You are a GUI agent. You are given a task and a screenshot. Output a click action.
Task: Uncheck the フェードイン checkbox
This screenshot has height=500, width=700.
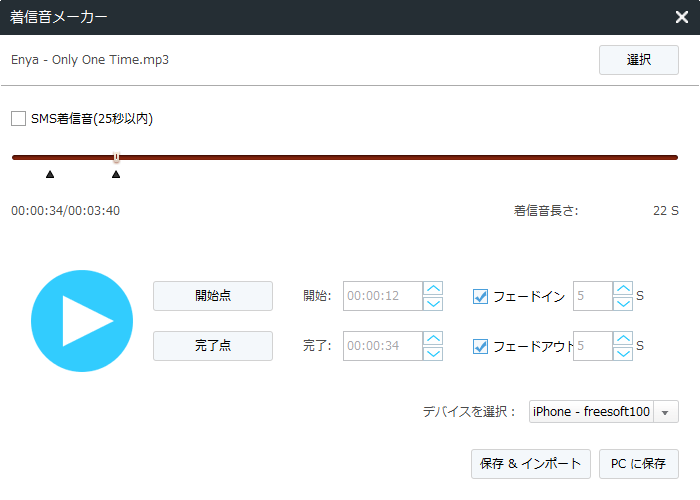480,296
